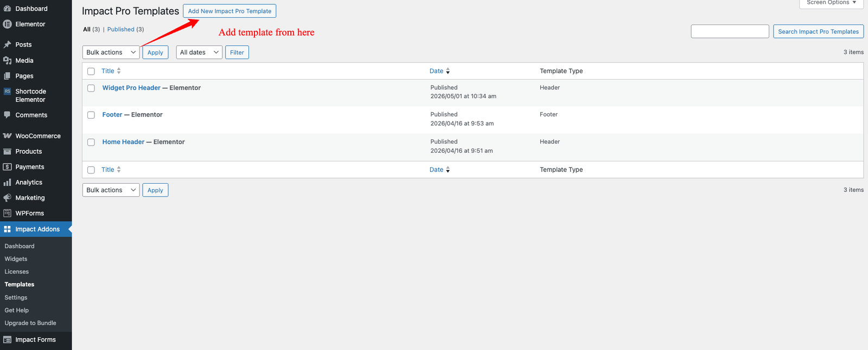
Task: Click the 2026/05/01 at 10:34 am date
Action: [463, 96]
